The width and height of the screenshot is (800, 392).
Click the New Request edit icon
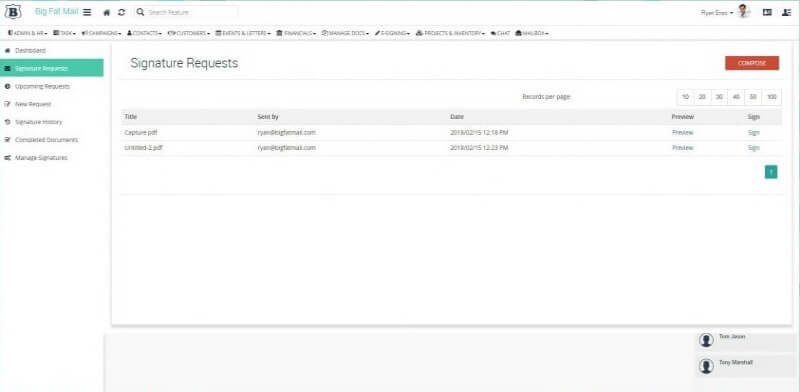(7, 104)
